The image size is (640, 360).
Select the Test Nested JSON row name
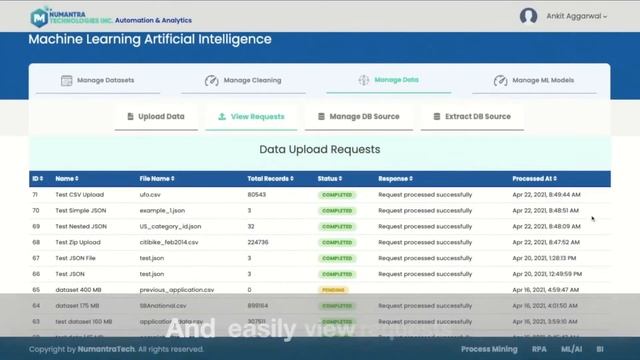click(x=81, y=227)
